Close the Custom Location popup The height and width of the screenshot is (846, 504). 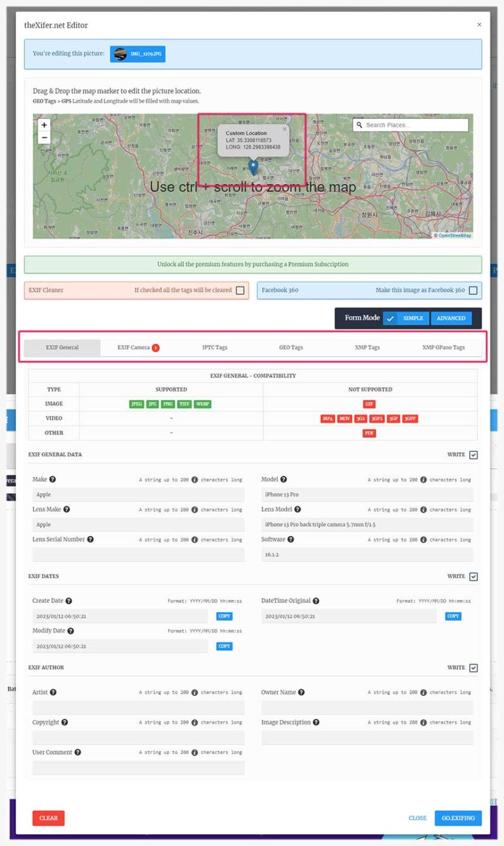[284, 129]
